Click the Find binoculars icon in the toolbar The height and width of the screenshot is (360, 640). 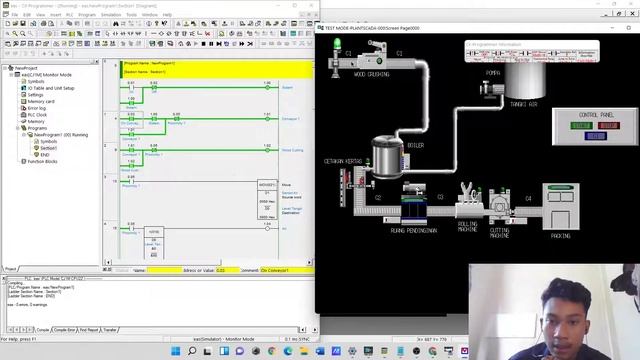[116, 24]
